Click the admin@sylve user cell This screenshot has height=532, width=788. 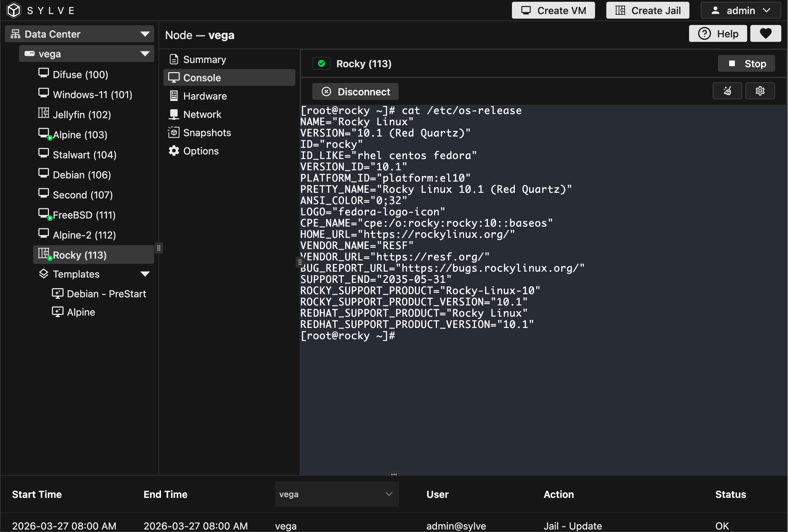pos(456,526)
